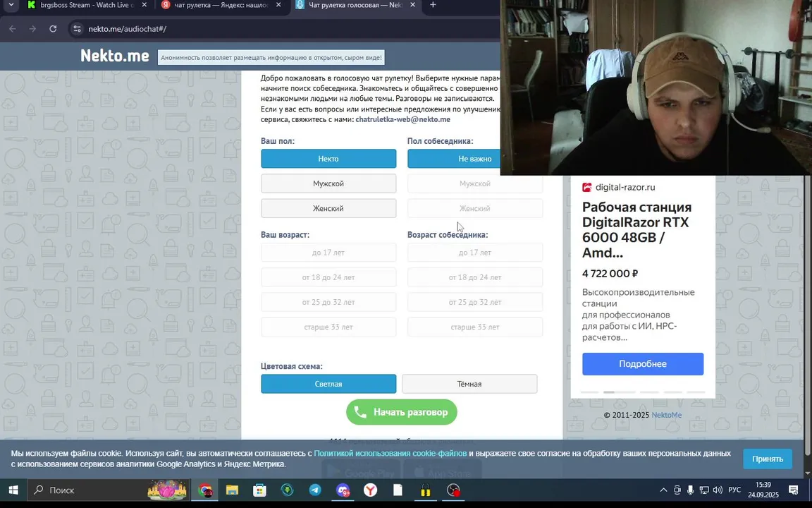Click the Начать разговор call button
812x508 pixels.
click(x=401, y=412)
